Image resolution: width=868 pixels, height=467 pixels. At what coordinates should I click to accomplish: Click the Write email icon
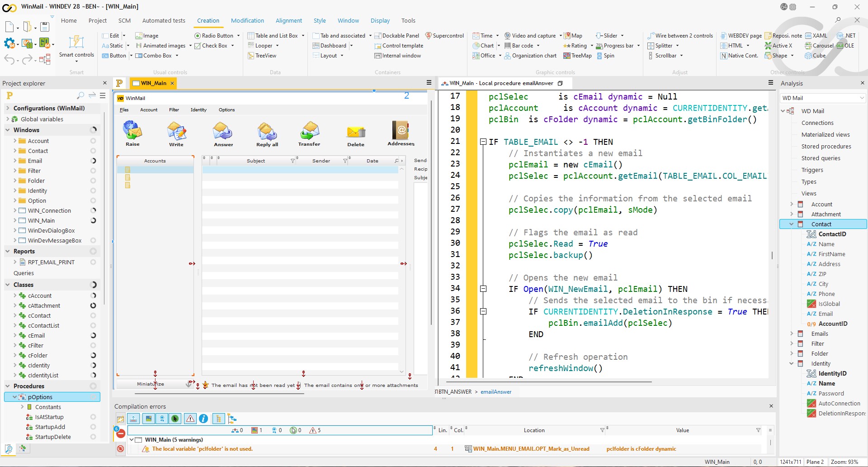pyautogui.click(x=176, y=131)
